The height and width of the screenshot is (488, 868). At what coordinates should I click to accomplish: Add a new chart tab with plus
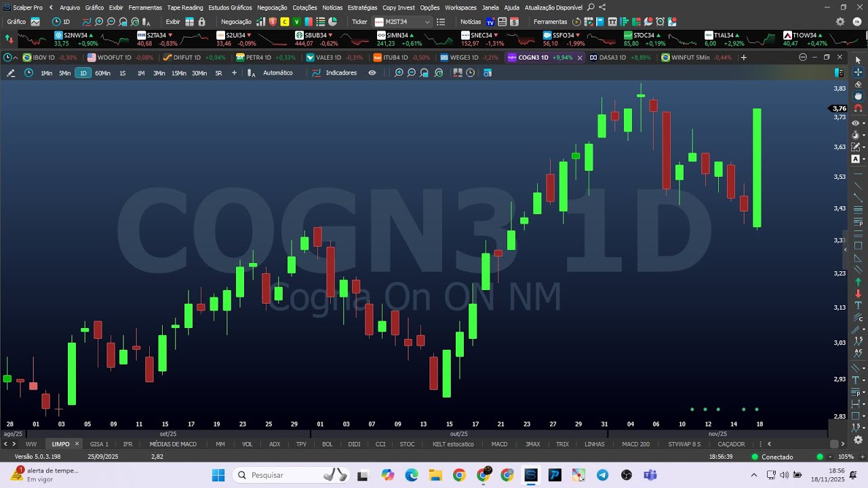click(743, 58)
